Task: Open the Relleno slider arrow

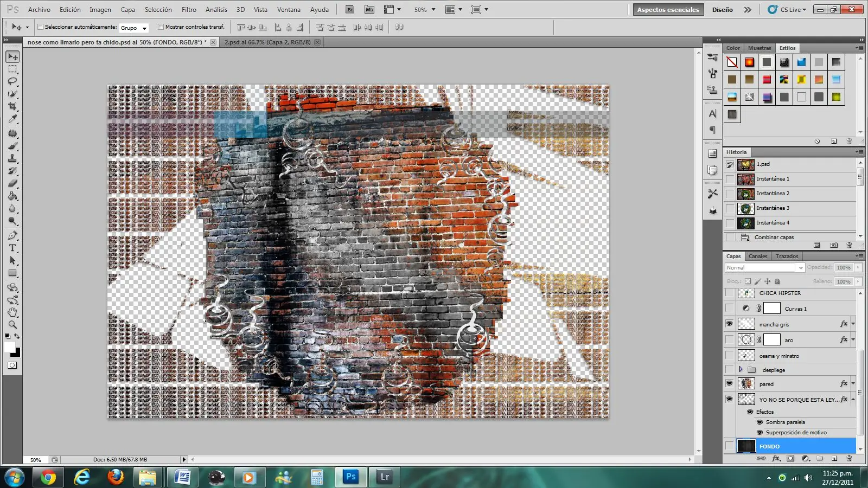Action: click(858, 281)
